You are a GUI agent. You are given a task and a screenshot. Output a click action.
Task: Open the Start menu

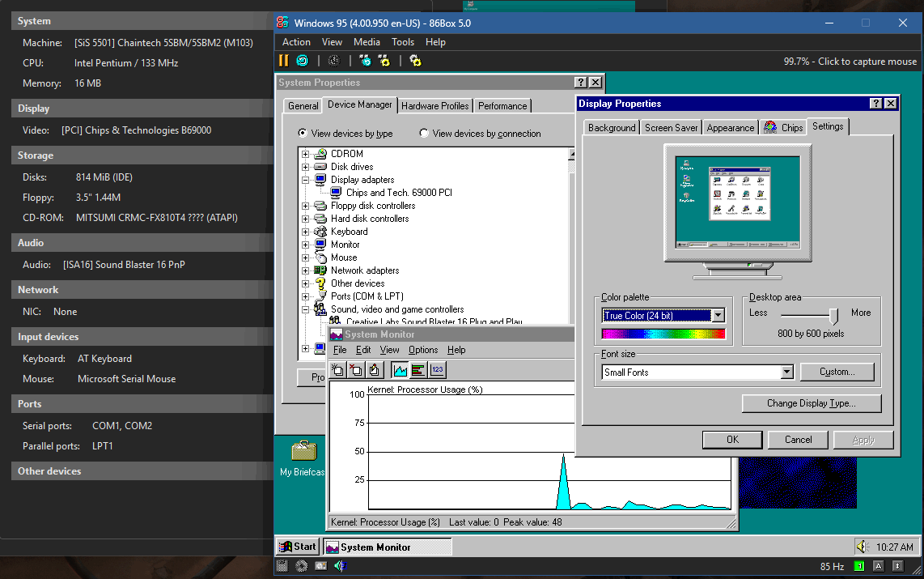(x=297, y=546)
